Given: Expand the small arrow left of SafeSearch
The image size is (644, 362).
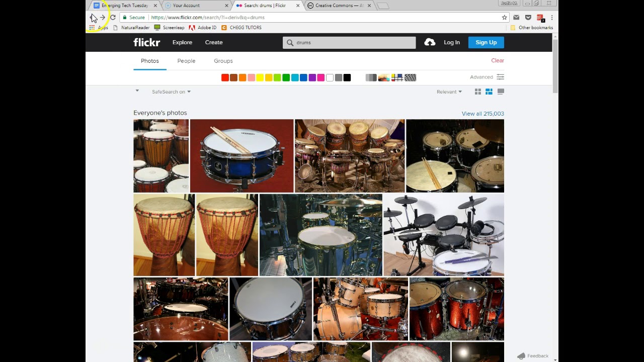Looking at the screenshot, I should point(137,91).
